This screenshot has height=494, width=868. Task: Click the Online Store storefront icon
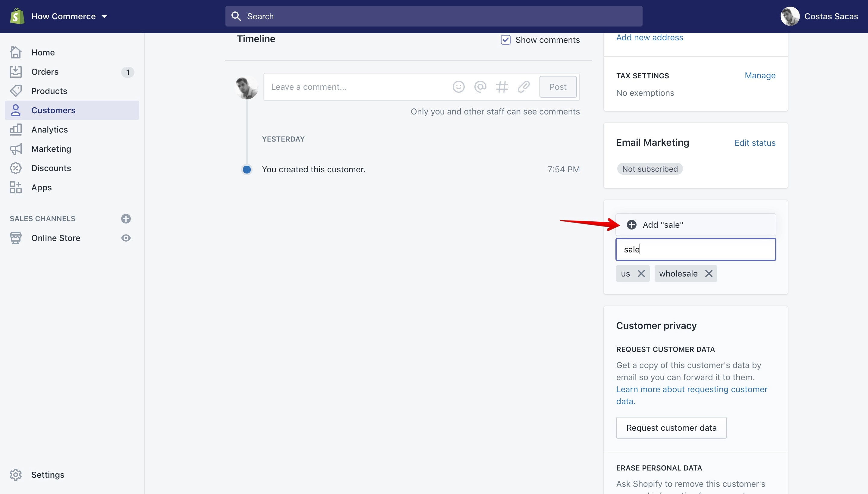(16, 238)
